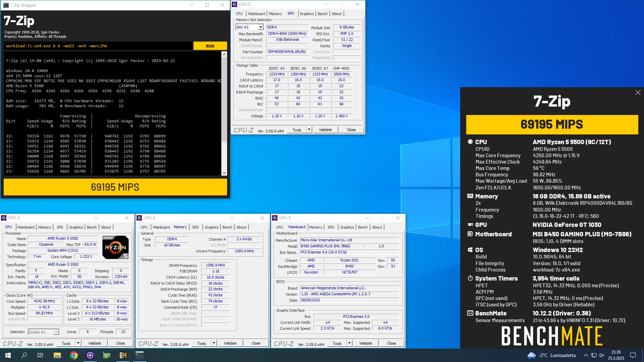Launch Google Chrome from the taskbar
This screenshot has width=644, height=362.
74,355
